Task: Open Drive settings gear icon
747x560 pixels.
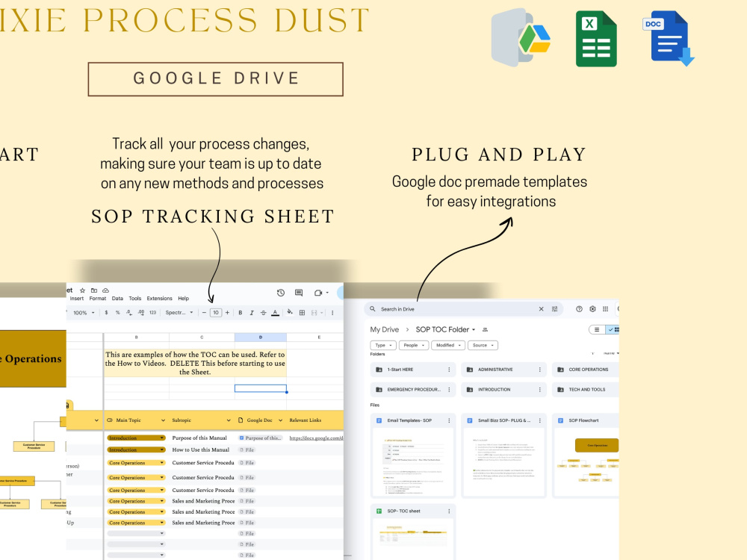Action: [x=592, y=309]
